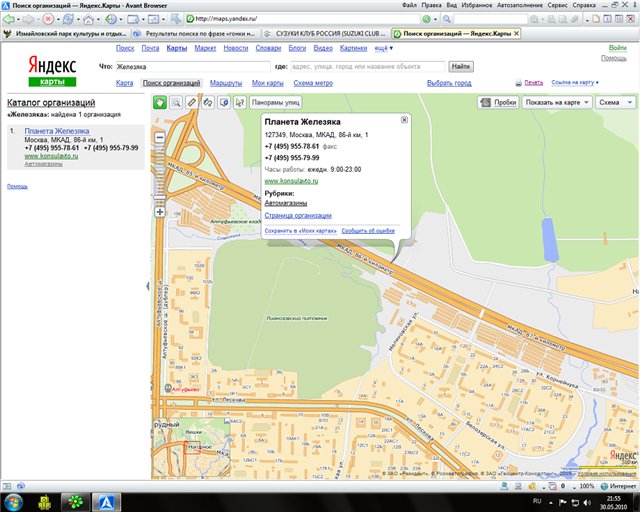The width and height of the screenshot is (640, 512).
Task: Expand the ещё services dropdown
Action: pyautogui.click(x=384, y=48)
